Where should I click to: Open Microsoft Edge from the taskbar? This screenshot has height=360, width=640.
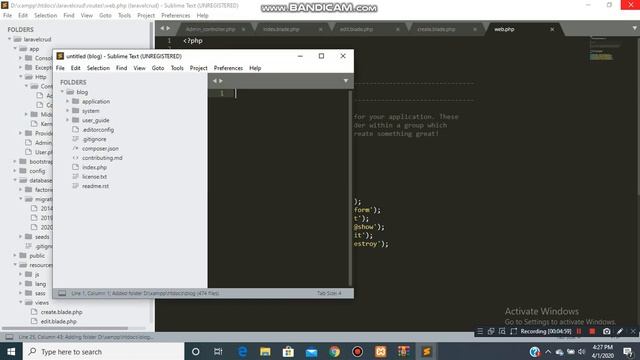(242, 351)
